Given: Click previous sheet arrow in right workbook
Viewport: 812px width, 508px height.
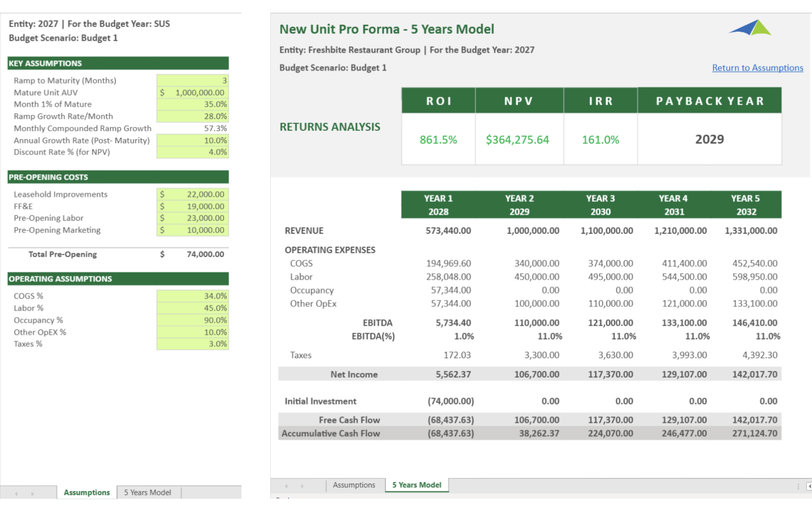Looking at the screenshot, I should click(286, 486).
